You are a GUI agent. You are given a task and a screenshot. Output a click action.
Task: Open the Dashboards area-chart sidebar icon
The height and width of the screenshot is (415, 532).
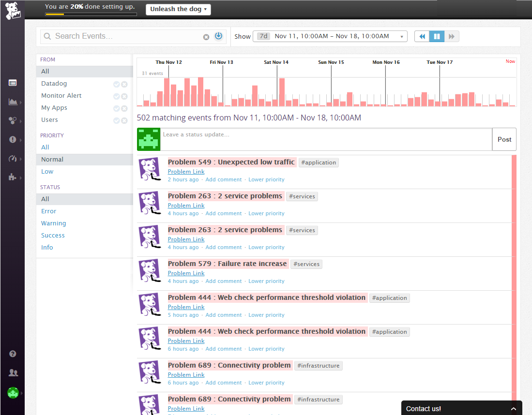coord(13,102)
